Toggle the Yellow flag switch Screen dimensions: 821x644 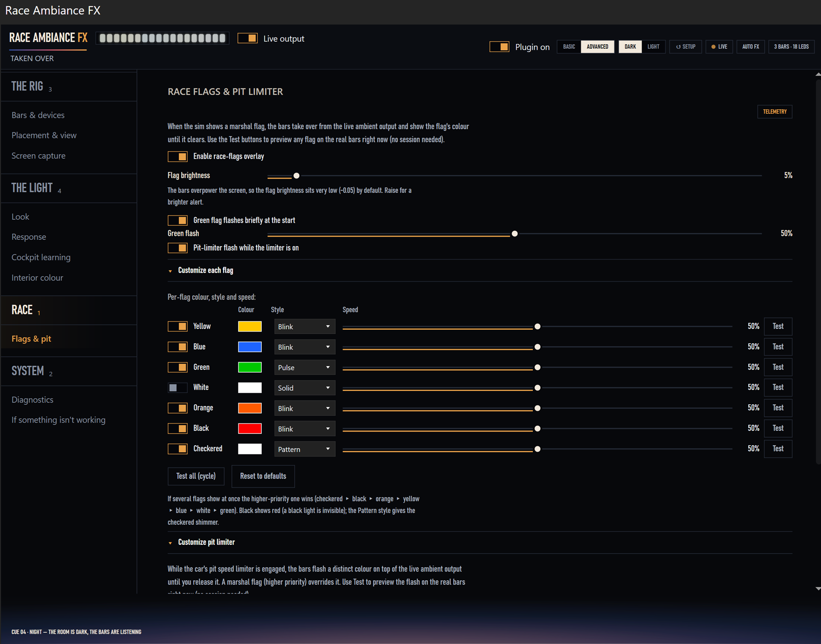pyautogui.click(x=177, y=326)
